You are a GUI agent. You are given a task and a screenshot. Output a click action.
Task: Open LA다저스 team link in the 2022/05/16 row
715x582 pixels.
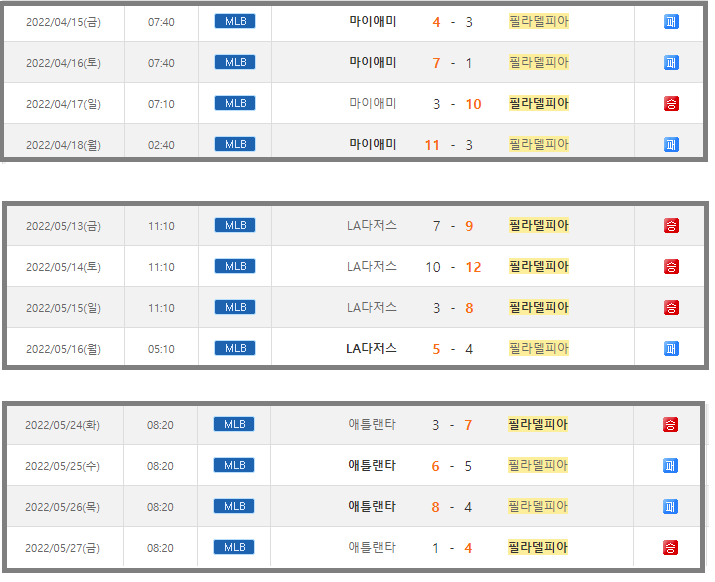pos(371,348)
